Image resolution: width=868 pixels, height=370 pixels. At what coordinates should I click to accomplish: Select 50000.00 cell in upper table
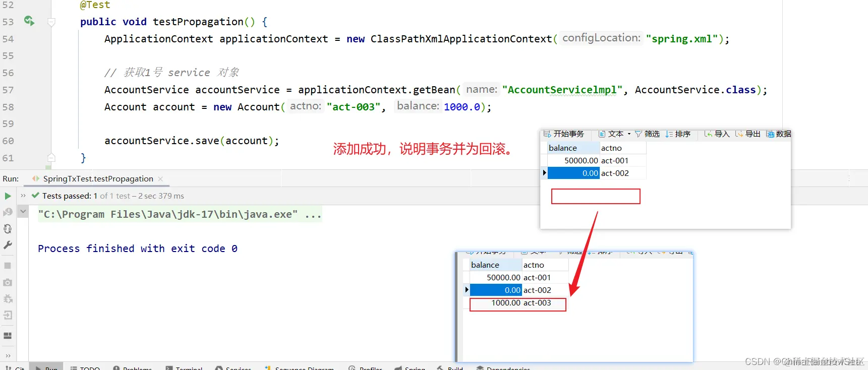pyautogui.click(x=573, y=161)
